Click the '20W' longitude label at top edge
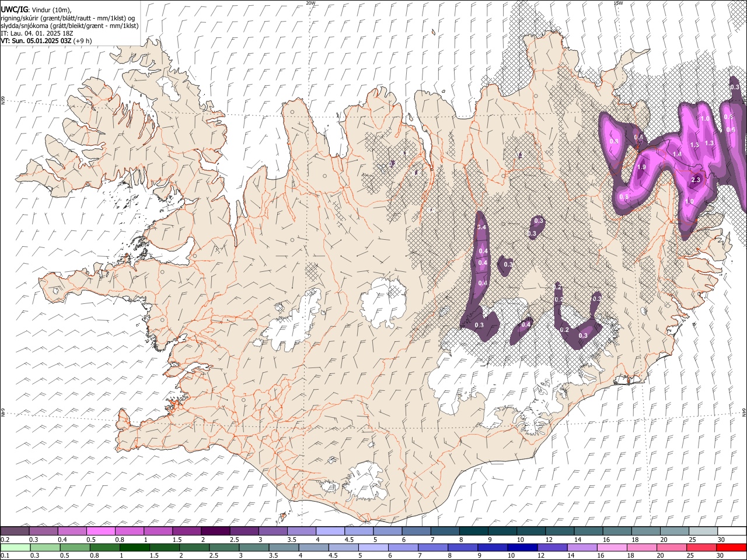The image size is (747, 560). click(310, 3)
